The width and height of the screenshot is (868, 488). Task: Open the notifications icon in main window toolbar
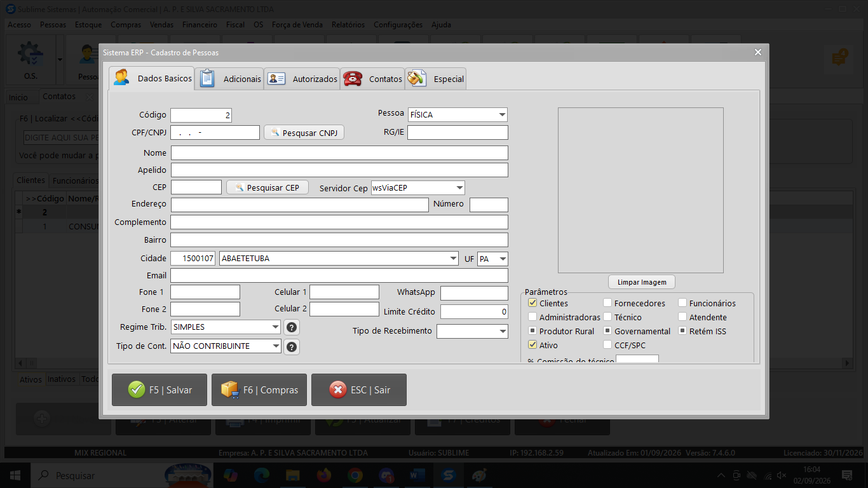click(840, 58)
